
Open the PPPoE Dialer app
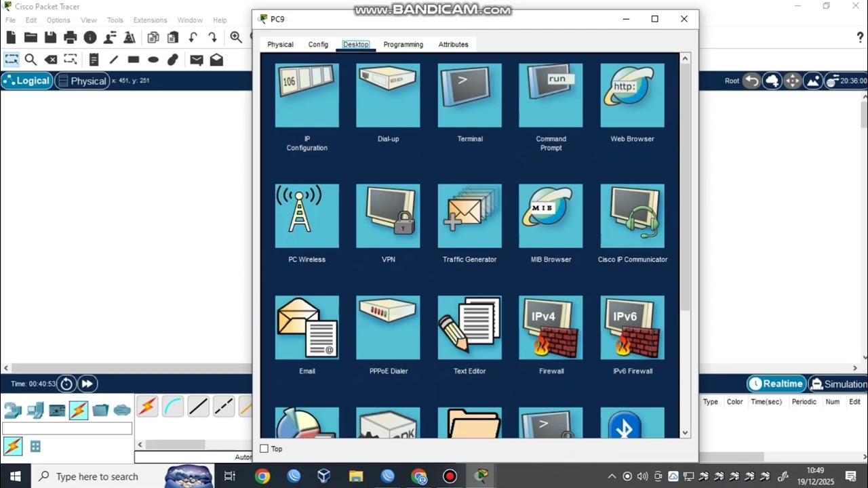pos(388,327)
